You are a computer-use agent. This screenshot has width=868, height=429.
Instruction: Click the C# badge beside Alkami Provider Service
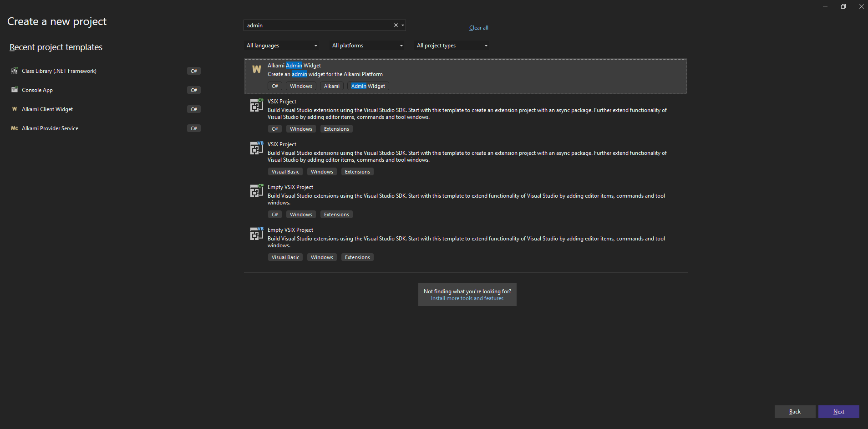pos(194,128)
